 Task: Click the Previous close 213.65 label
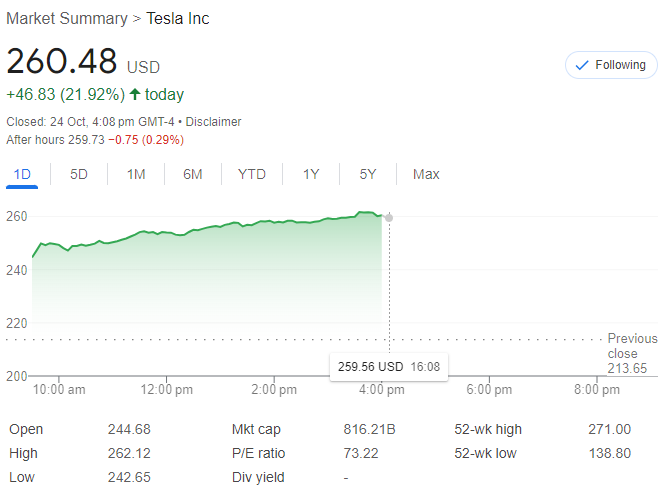(632, 353)
